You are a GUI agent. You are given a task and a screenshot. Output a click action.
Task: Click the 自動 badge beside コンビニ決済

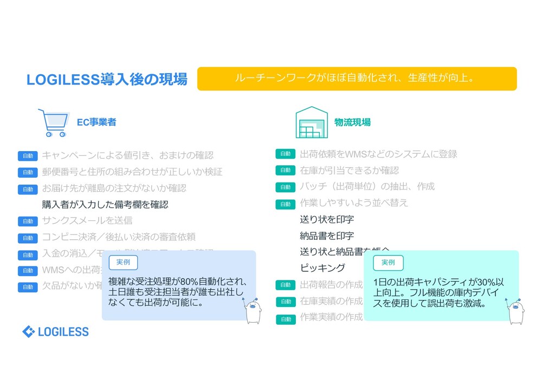point(28,238)
